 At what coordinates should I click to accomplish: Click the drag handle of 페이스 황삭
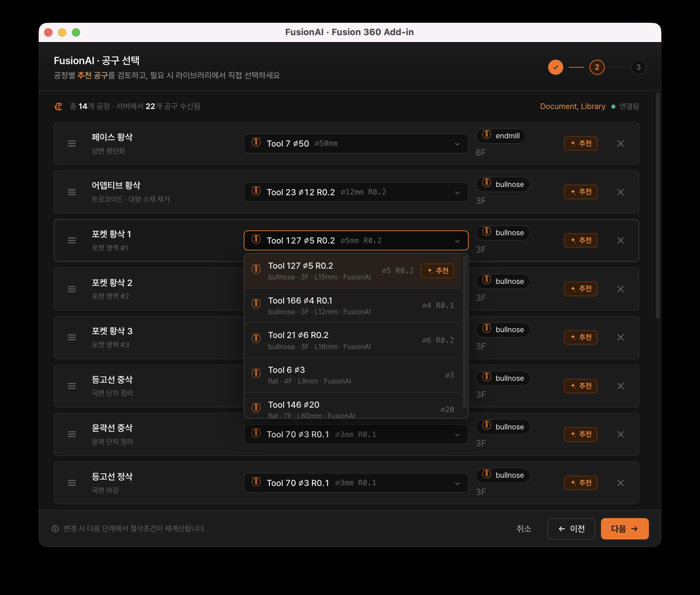coord(72,143)
